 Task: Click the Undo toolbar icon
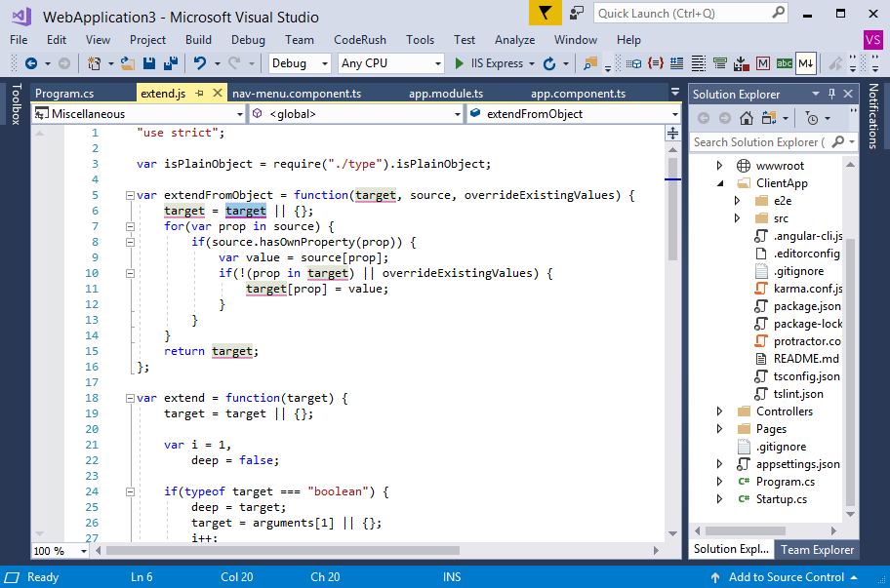200,64
